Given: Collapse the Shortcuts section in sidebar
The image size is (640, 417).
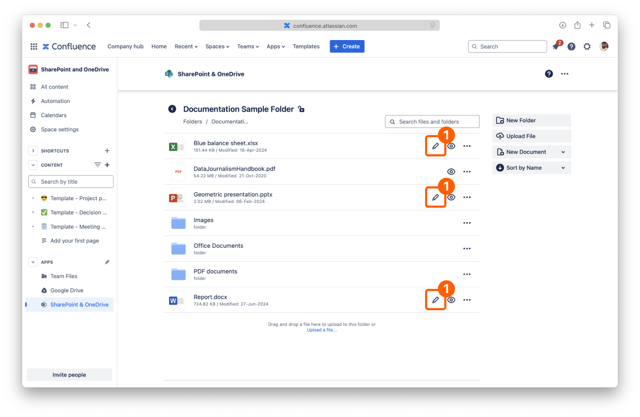Looking at the screenshot, I should point(33,151).
